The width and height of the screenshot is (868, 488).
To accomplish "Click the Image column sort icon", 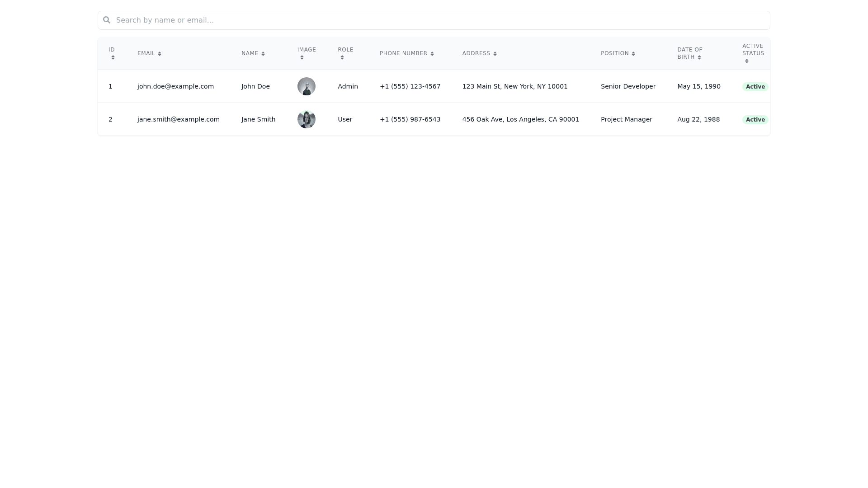I will (302, 57).
